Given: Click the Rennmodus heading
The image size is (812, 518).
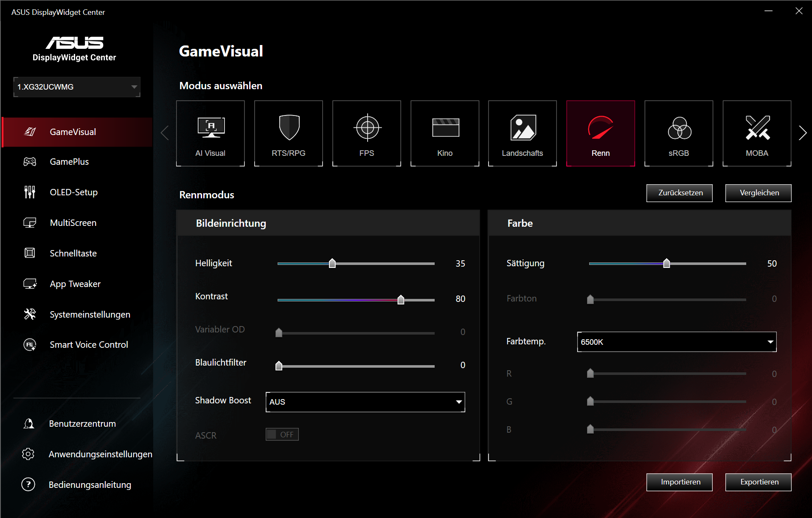Looking at the screenshot, I should coord(207,195).
